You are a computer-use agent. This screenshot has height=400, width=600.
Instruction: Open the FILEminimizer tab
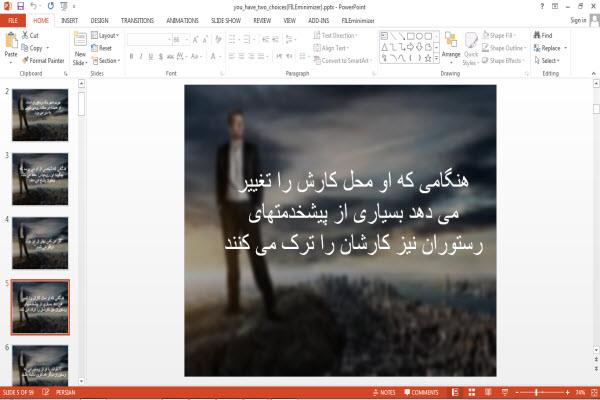point(358,20)
